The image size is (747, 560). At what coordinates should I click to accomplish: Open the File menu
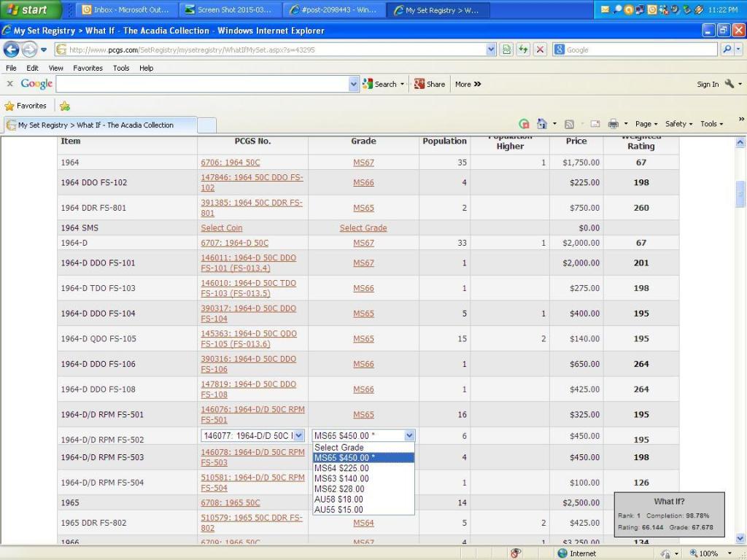11,68
